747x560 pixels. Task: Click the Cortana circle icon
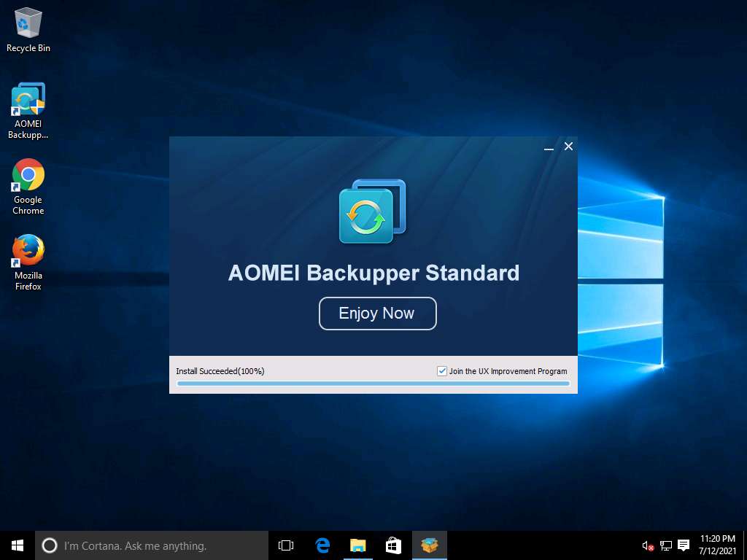[50, 545]
